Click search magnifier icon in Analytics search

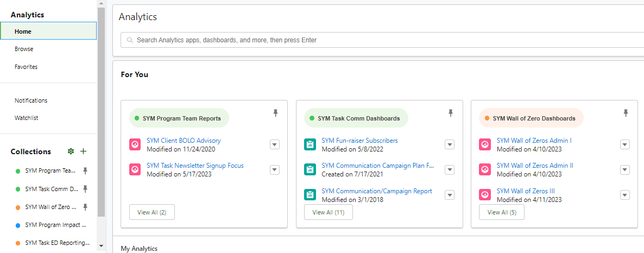(x=130, y=40)
